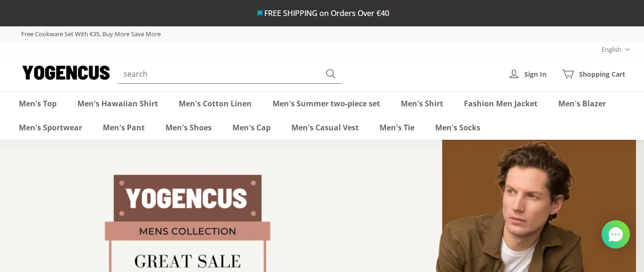Viewport: 644px width, 272px height.
Task: Open the Men's Socks category
Action: (x=458, y=128)
